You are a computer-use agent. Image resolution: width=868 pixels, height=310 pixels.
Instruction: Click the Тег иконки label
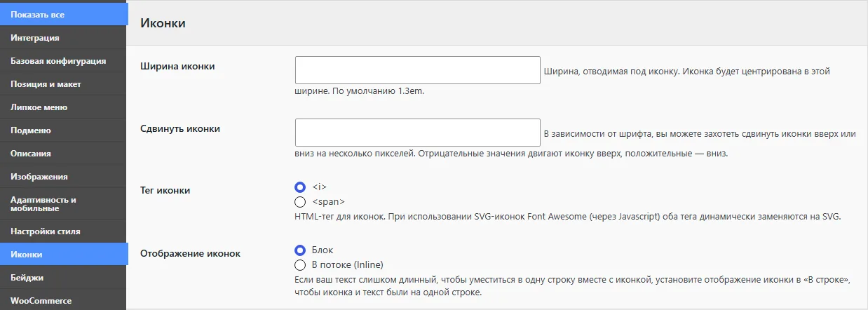pyautogui.click(x=165, y=190)
